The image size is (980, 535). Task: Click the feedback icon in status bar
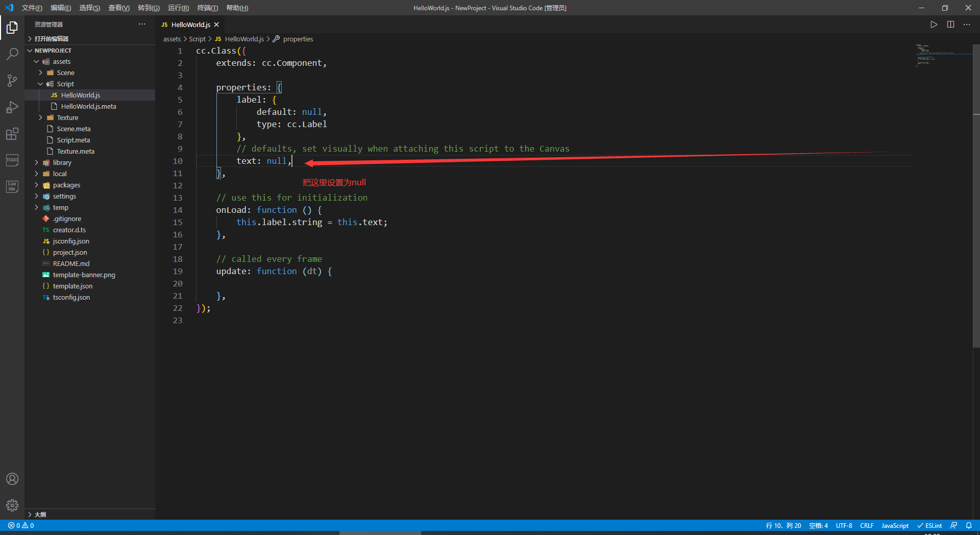click(953, 525)
